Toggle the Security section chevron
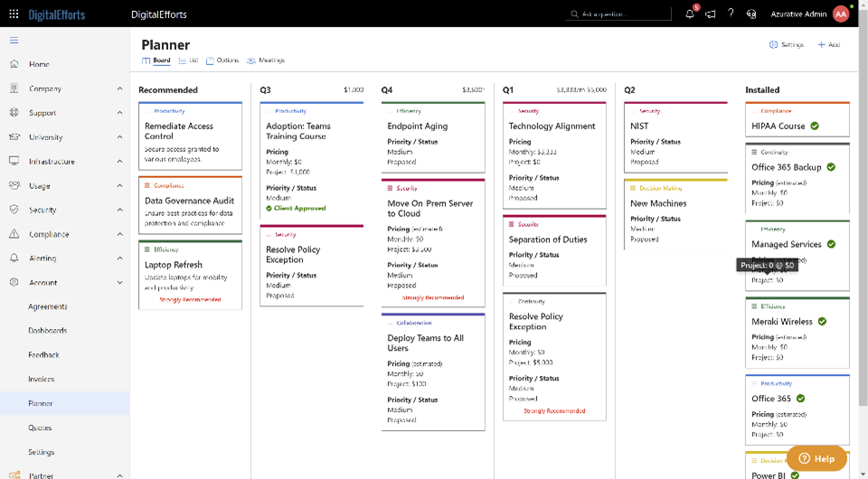This screenshot has width=868, height=479. click(119, 210)
